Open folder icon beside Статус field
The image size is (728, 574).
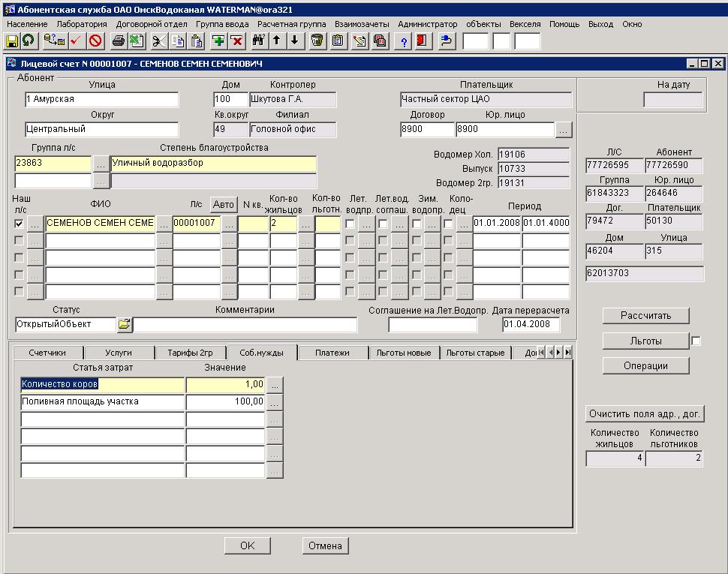[x=124, y=325]
